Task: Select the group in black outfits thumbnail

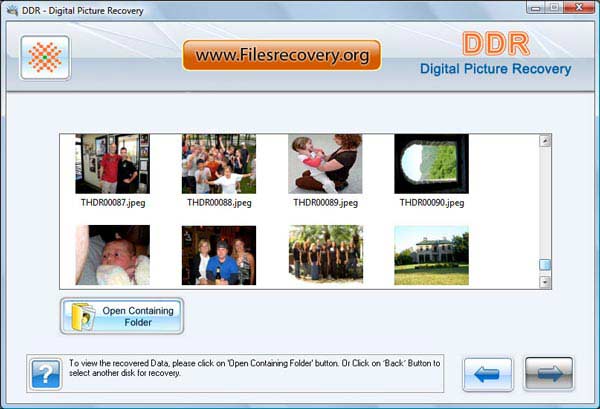Action: tap(326, 254)
